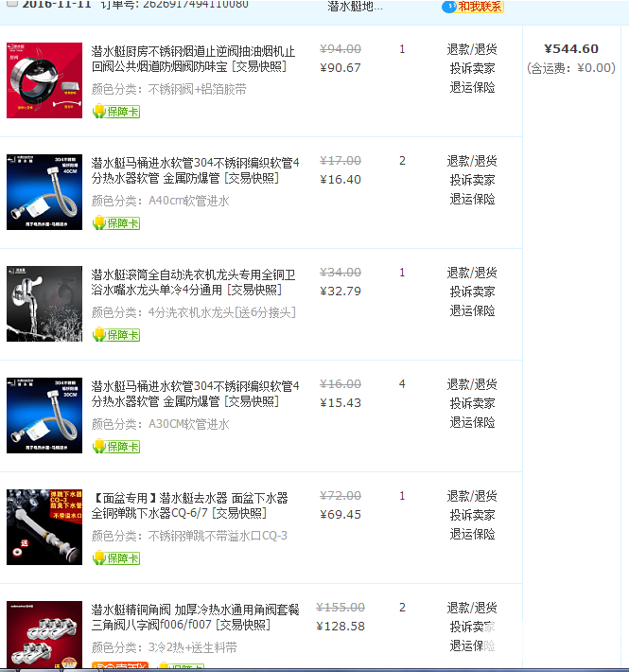This screenshot has width=629, height=672.
Task: Click 保障卡 badge under basin drain item
Action: click(116, 558)
